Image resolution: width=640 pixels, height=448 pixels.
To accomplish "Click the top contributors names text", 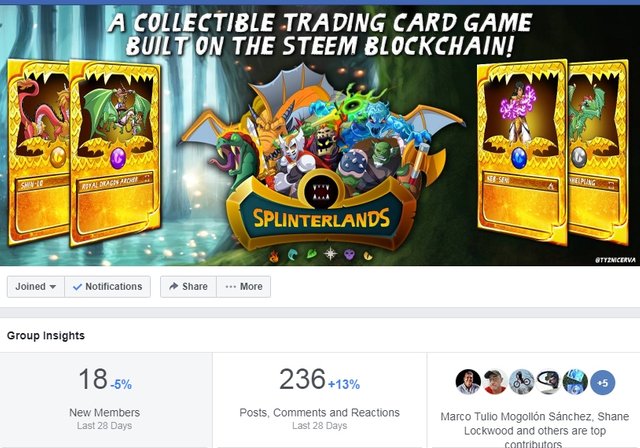I will click(x=534, y=430).
